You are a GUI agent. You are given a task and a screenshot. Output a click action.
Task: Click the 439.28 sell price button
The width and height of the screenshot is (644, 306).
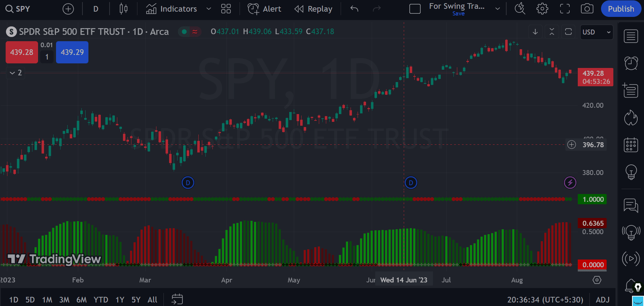[x=22, y=52]
